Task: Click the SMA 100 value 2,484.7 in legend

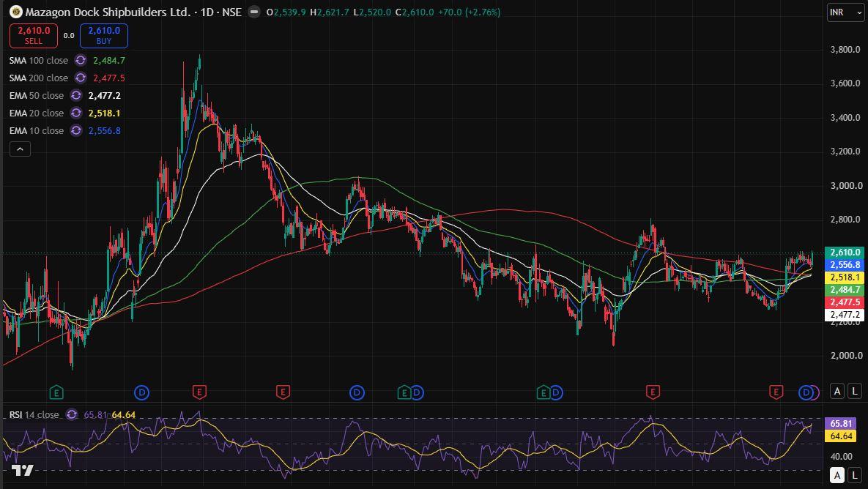Action: 109,60
